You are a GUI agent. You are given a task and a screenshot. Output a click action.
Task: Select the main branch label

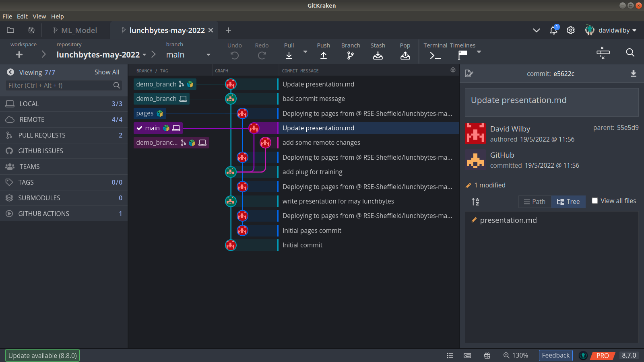tap(158, 128)
